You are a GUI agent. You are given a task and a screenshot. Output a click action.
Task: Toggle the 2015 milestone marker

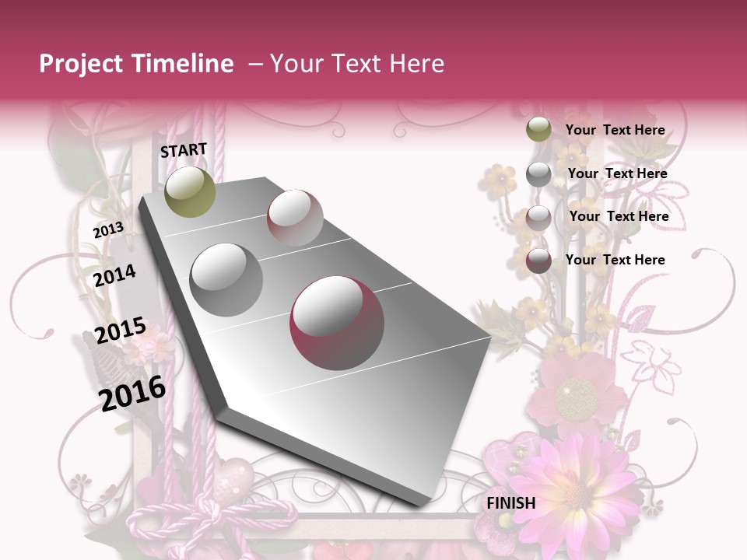[x=120, y=330]
